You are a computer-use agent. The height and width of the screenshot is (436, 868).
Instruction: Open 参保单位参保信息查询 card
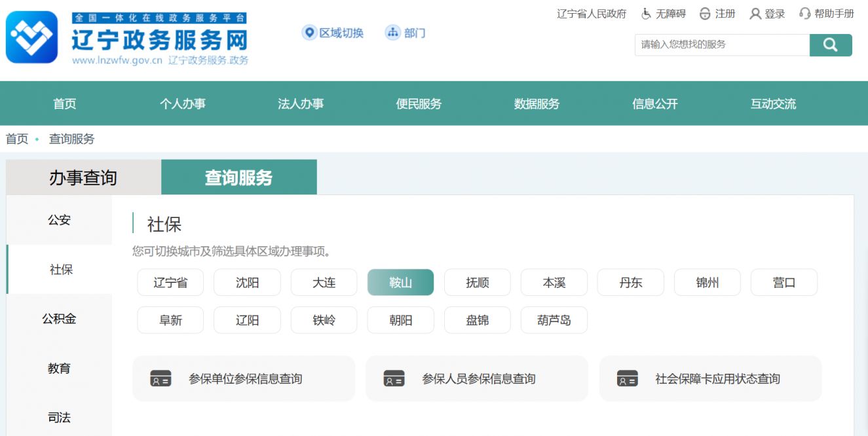coord(244,378)
